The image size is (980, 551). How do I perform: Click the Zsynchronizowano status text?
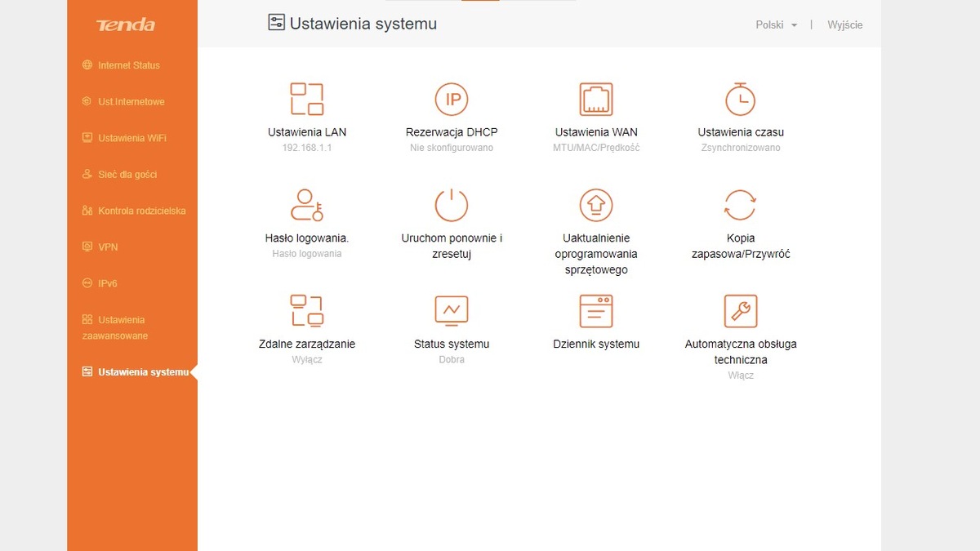tap(741, 148)
